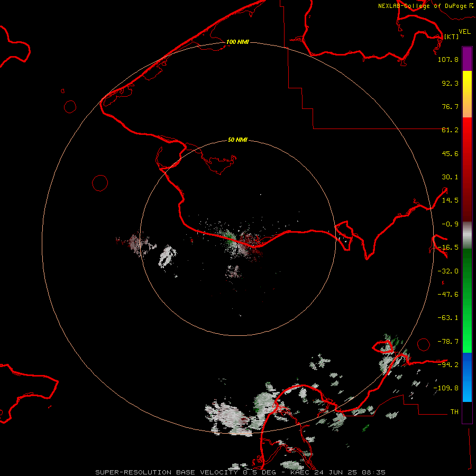Screen dimensions: 476x476
Task: Select the 45.6 scale value
Action: point(450,153)
